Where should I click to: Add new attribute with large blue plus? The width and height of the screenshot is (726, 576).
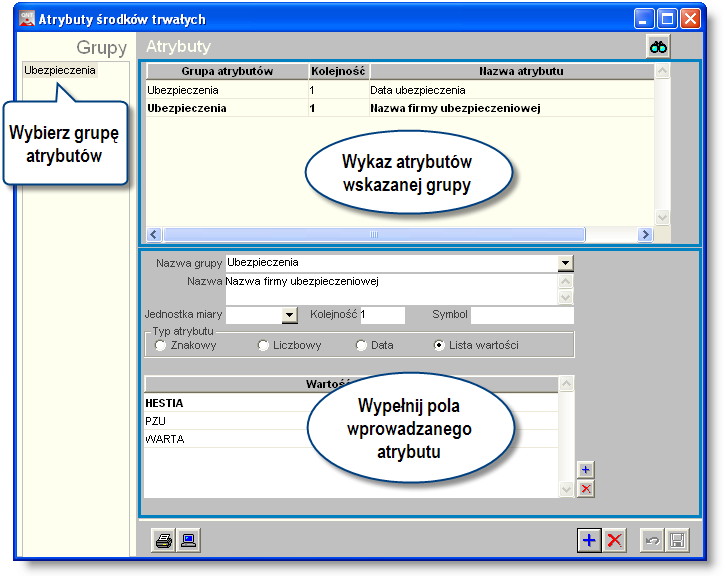(x=589, y=540)
